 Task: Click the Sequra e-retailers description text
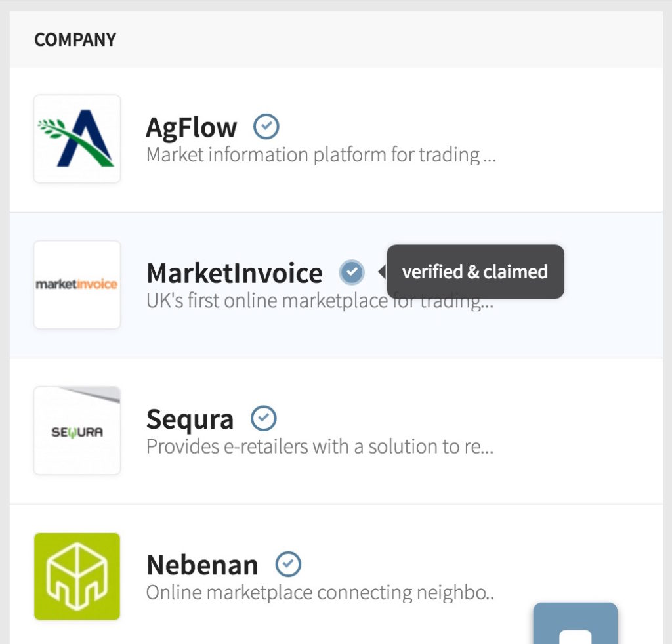[320, 447]
